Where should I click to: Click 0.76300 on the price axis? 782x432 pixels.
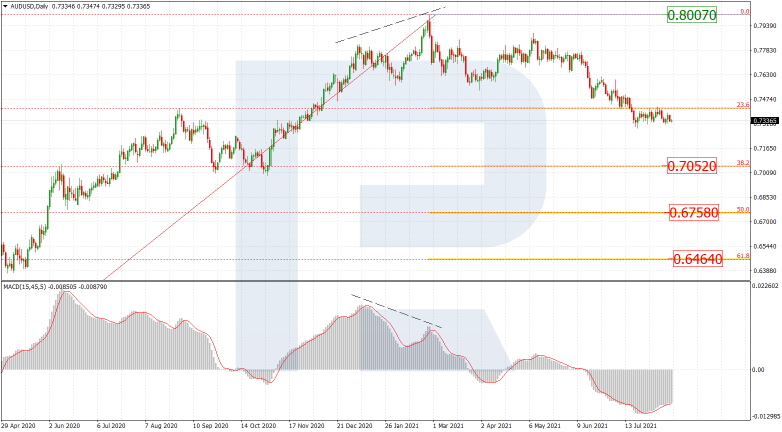pyautogui.click(x=765, y=75)
